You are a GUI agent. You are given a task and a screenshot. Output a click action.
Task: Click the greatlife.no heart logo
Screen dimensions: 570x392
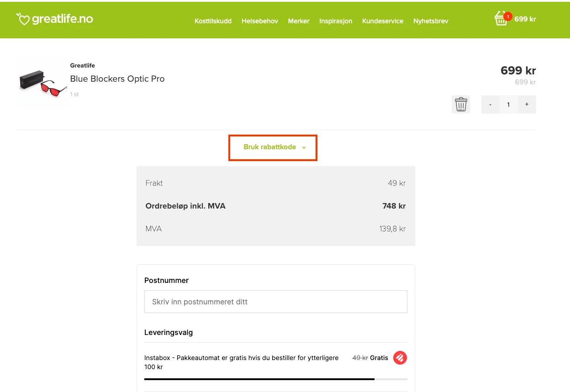tap(54, 19)
